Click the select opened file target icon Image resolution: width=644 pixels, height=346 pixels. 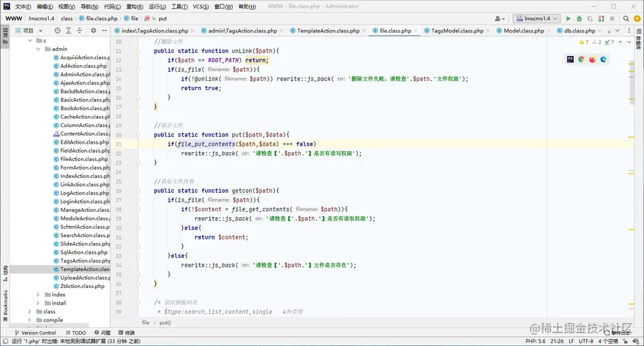click(x=57, y=31)
